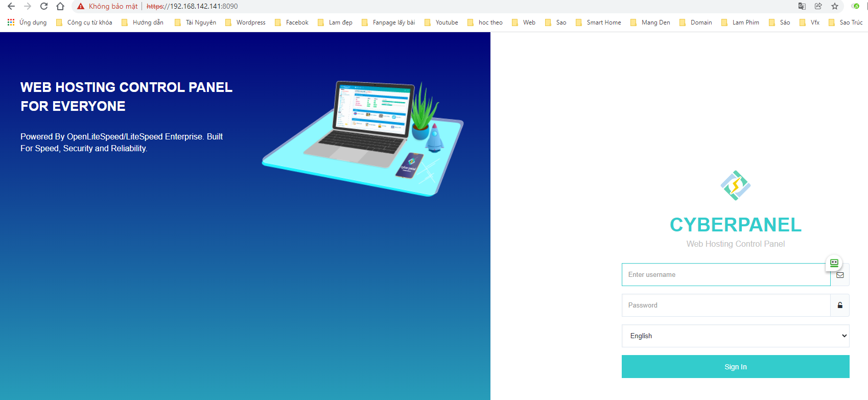Click the envelope icon beside username

click(840, 275)
